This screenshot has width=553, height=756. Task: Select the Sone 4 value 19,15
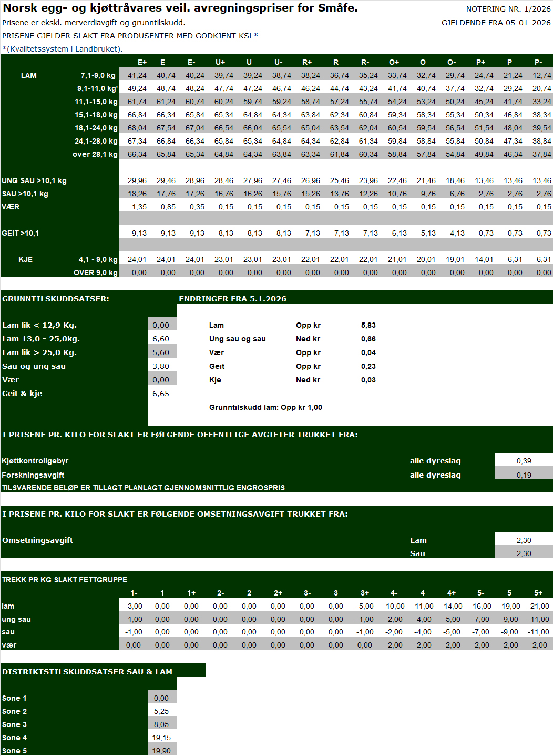[x=161, y=738]
